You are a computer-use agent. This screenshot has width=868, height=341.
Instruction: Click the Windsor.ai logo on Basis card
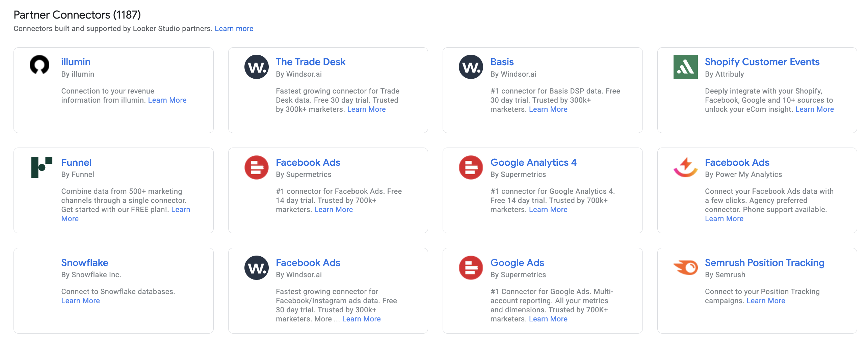pos(471,67)
